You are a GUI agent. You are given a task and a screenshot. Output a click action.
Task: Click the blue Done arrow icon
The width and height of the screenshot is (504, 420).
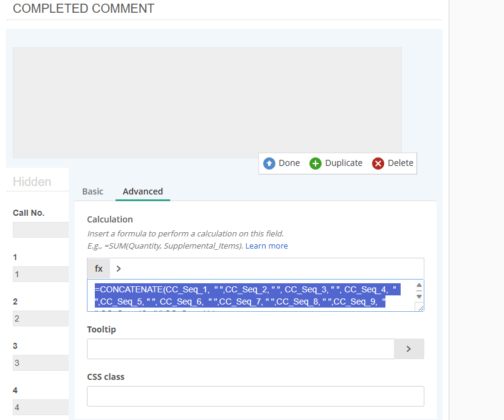tap(269, 164)
